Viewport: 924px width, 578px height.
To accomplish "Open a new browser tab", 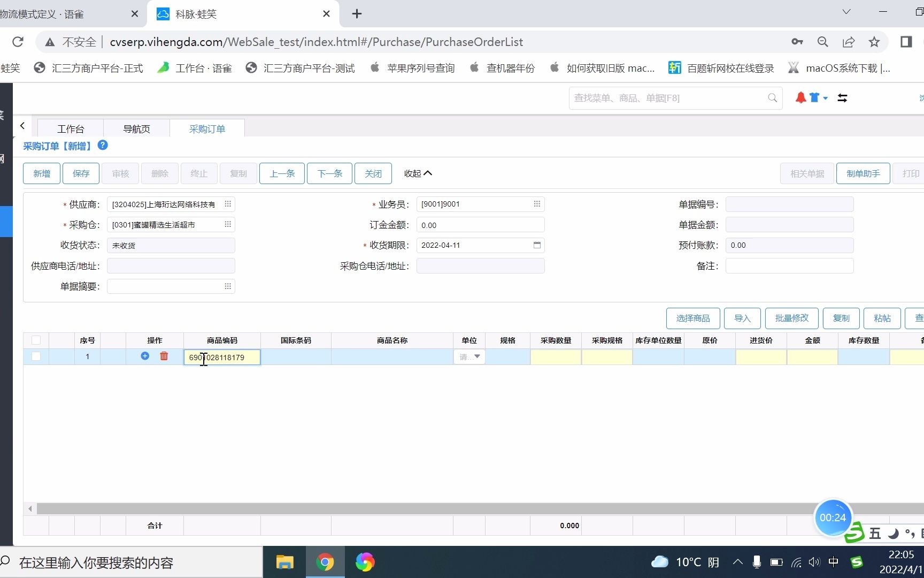I will (357, 14).
